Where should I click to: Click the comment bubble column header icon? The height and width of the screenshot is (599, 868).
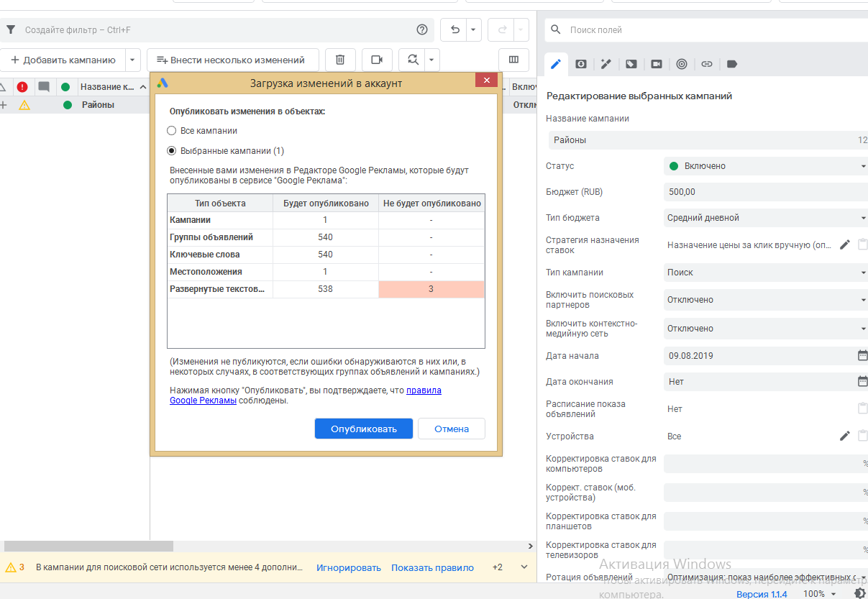44,87
